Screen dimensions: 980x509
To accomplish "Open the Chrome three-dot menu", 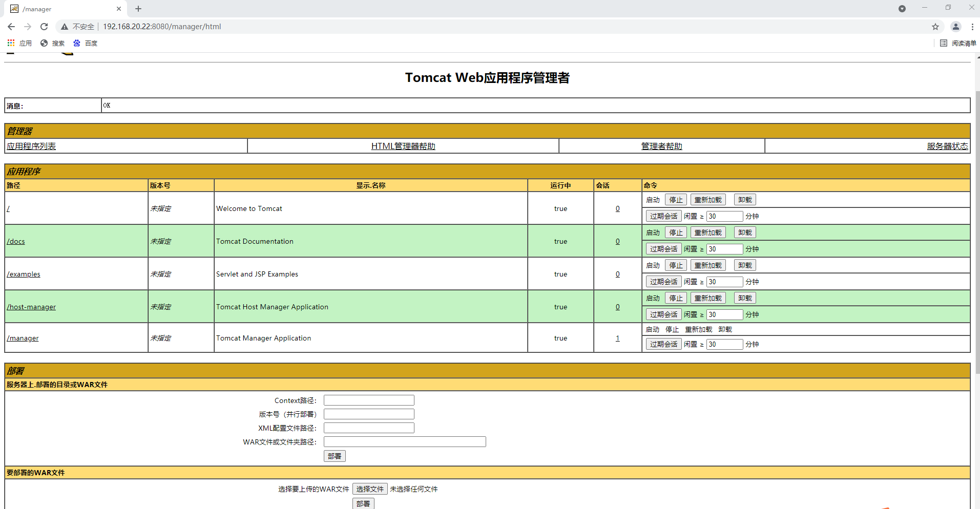I will pos(972,27).
